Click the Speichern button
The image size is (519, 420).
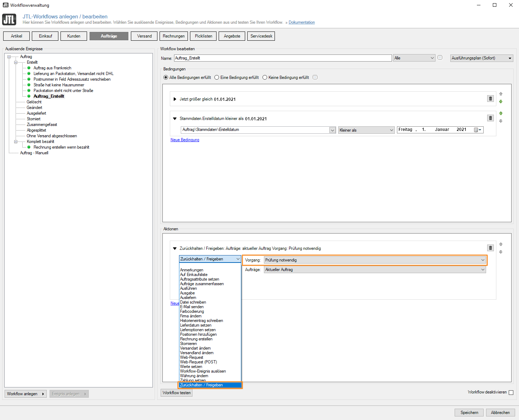coord(469,413)
